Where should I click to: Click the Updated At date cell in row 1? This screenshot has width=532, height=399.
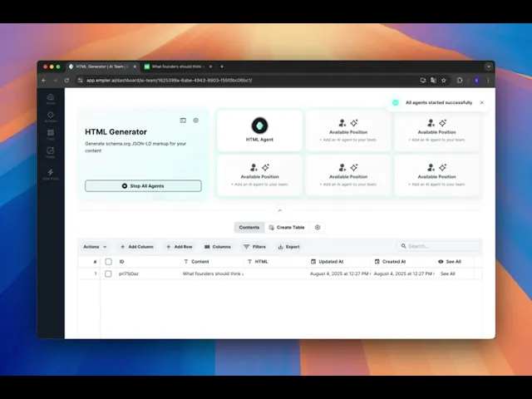(340, 273)
